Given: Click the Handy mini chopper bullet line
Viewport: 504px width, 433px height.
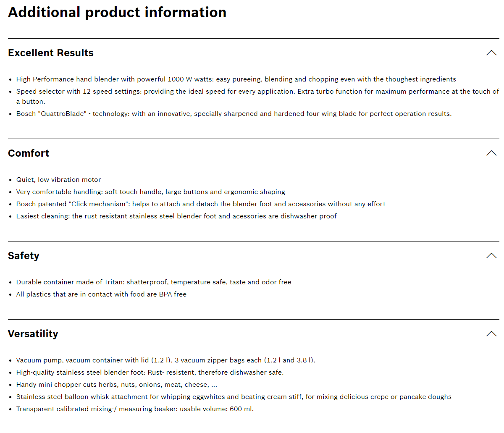Looking at the screenshot, I should tap(117, 385).
